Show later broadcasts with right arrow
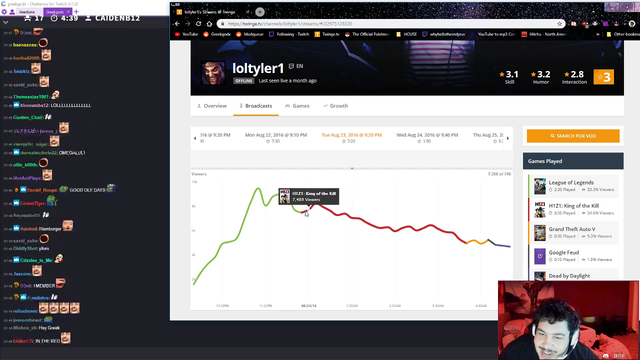The width and height of the screenshot is (640, 360). (508, 138)
